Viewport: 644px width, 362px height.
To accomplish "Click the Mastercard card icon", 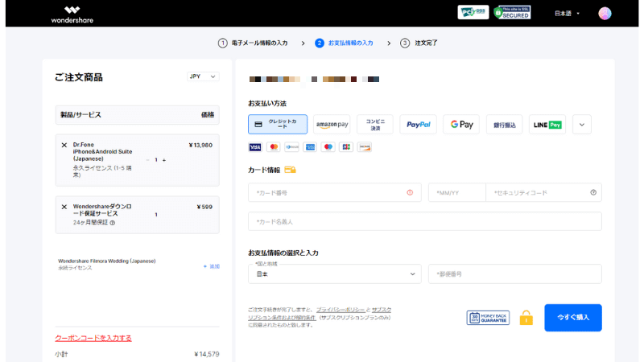I will pyautogui.click(x=274, y=147).
